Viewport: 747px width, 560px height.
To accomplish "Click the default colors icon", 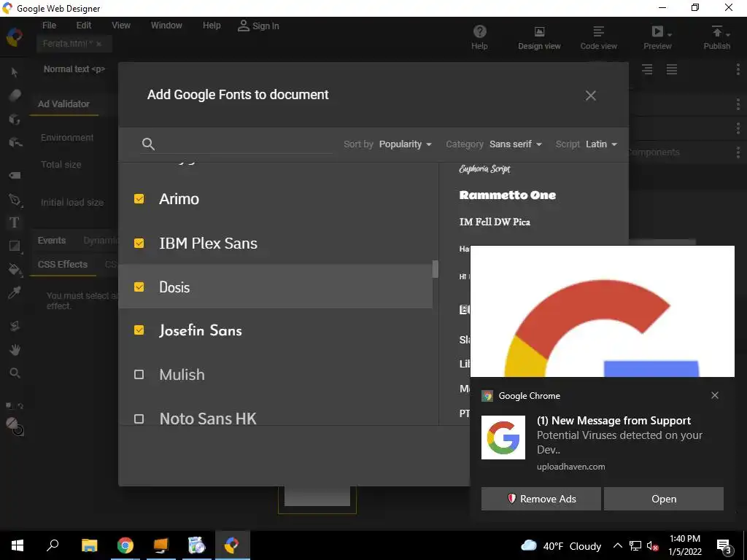I will click(x=9, y=405).
